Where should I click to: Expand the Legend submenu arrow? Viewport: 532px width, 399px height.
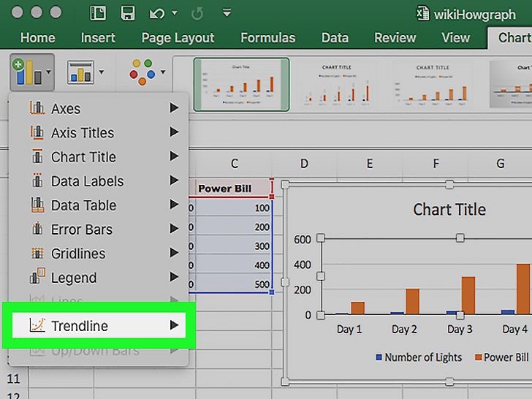(x=174, y=277)
